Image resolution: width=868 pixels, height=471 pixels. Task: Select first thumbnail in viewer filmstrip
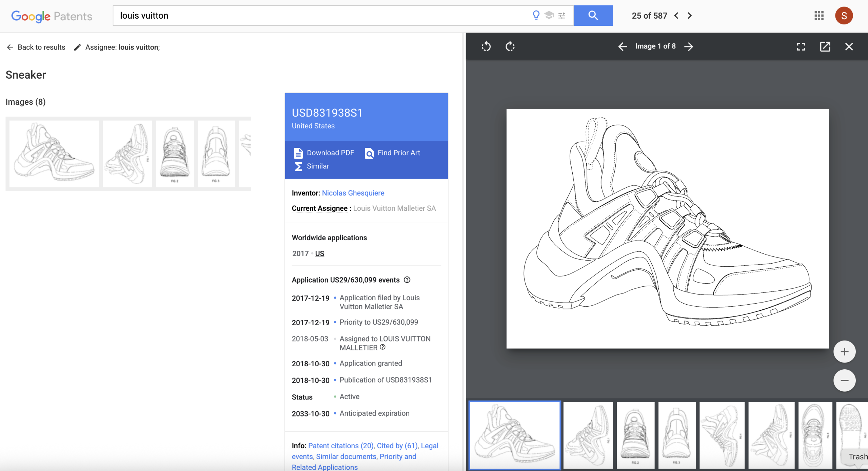coord(515,435)
